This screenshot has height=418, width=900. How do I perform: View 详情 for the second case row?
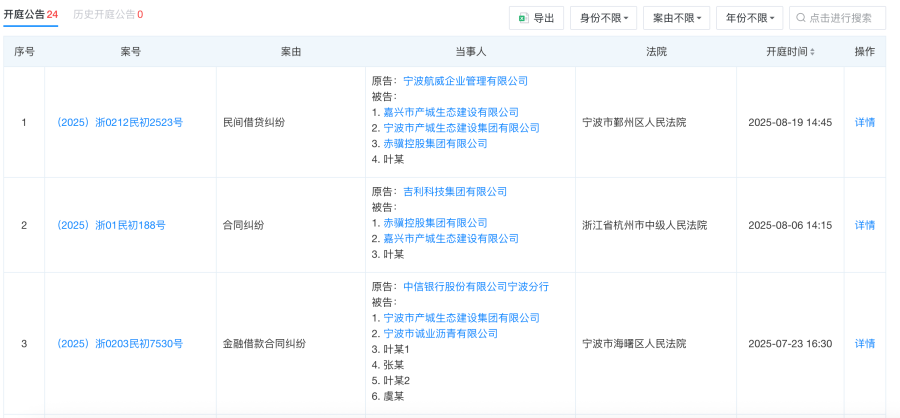pos(864,225)
